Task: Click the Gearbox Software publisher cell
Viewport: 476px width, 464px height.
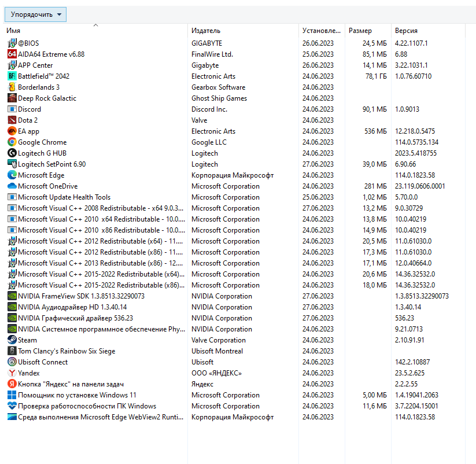Action: click(x=218, y=87)
